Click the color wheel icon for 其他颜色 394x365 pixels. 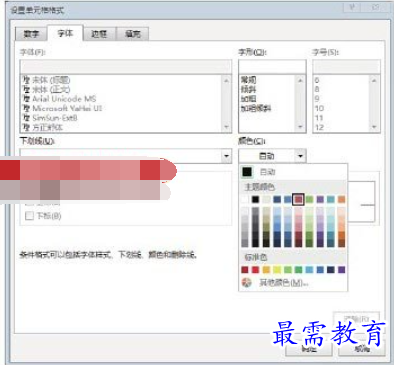click(247, 283)
